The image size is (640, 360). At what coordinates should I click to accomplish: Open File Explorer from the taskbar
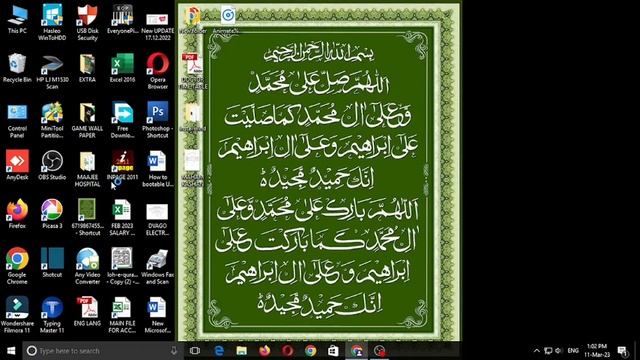point(242,351)
